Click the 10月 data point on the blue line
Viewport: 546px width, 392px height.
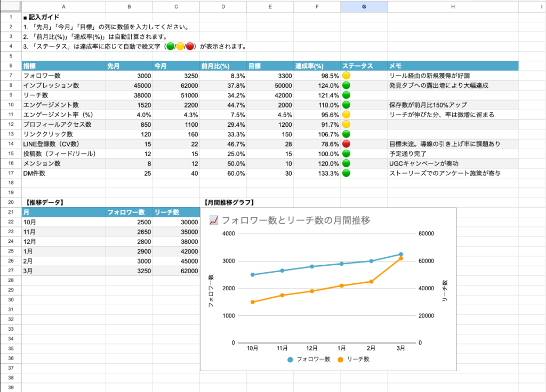tap(253, 275)
